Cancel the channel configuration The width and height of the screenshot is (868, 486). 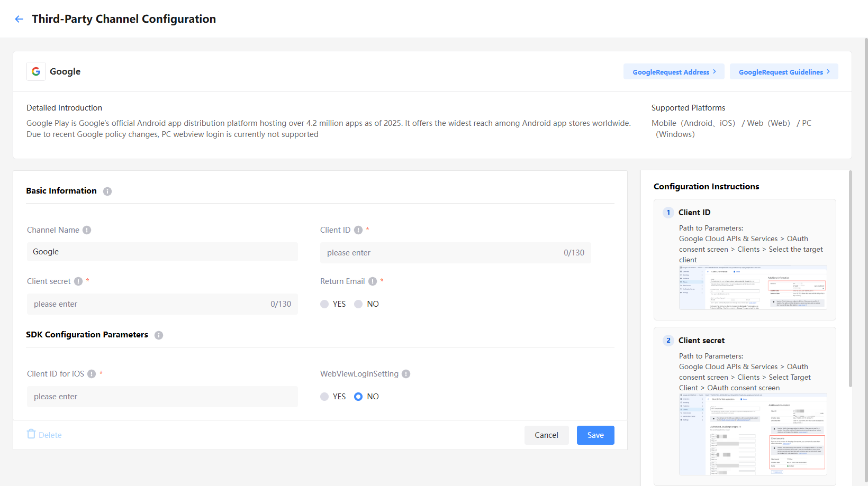click(547, 435)
